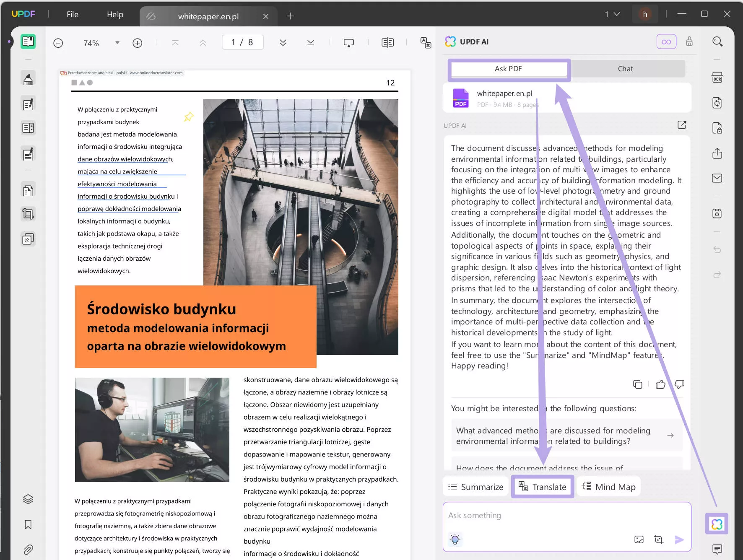
Task: Switch to the Chat tab
Action: tap(625, 68)
